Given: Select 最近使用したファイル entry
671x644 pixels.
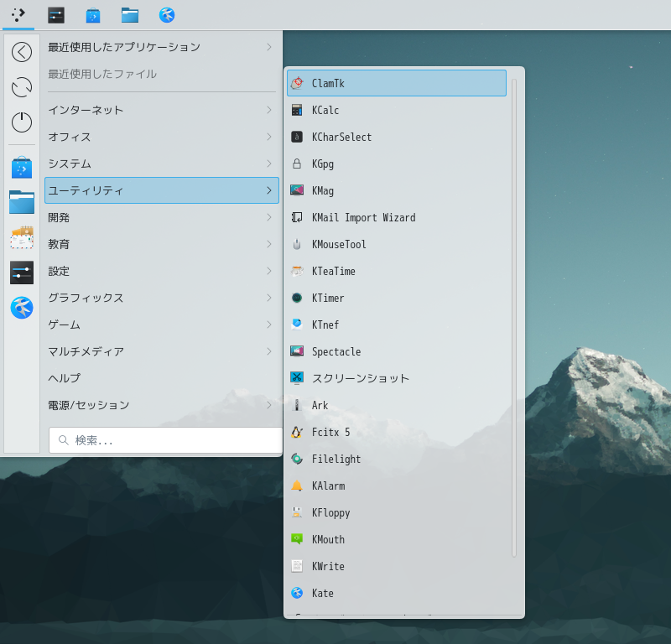Looking at the screenshot, I should 162,74.
